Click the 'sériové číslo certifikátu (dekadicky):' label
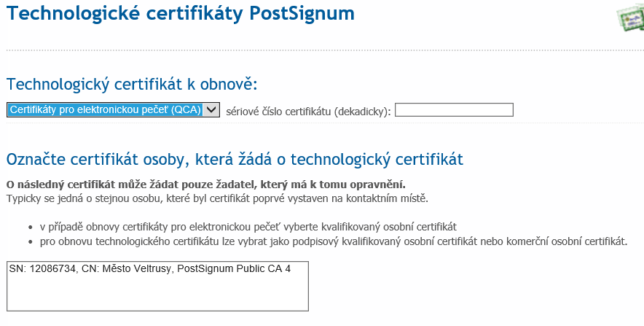This screenshot has width=644, height=326. point(308,111)
